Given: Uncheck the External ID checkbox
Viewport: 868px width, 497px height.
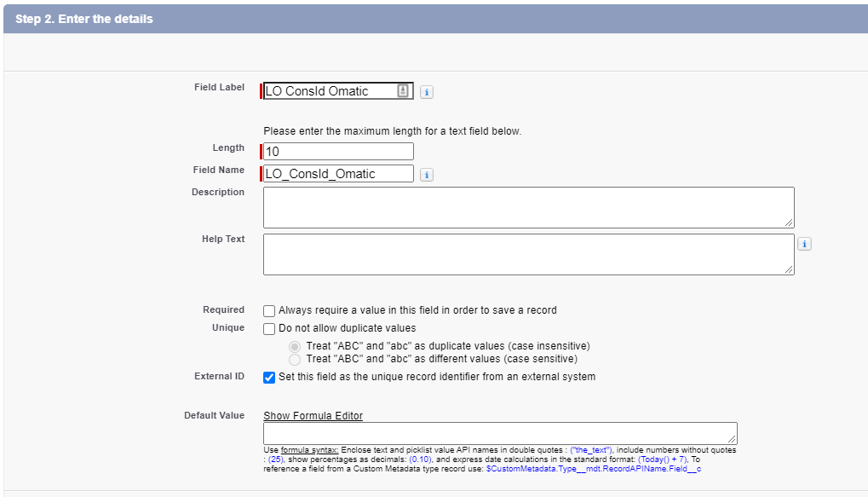Looking at the screenshot, I should pyautogui.click(x=269, y=376).
